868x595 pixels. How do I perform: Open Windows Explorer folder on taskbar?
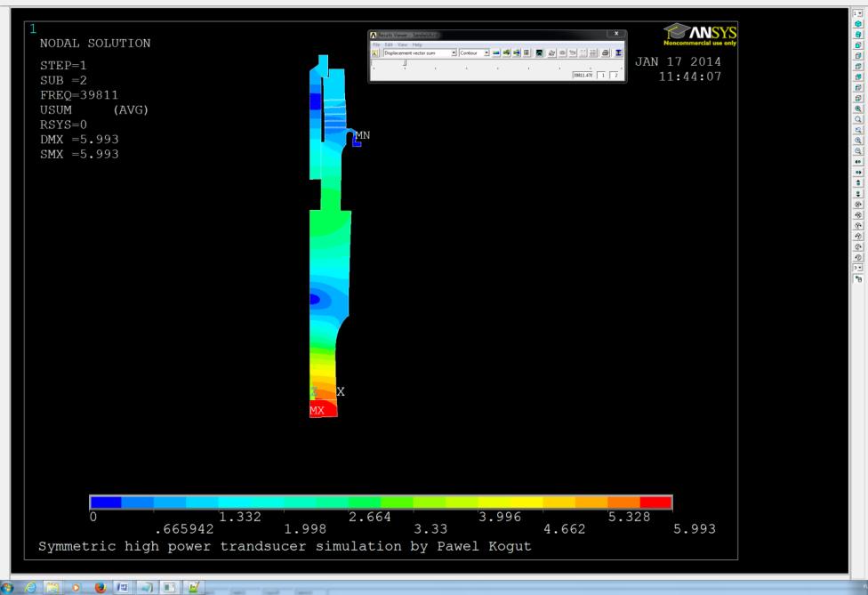(52, 588)
